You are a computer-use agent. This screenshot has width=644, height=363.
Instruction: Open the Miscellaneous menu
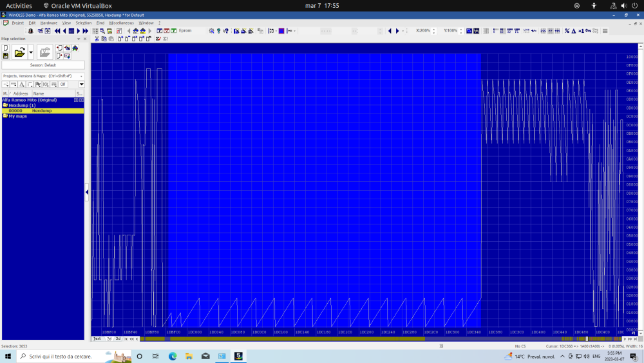[x=121, y=23]
